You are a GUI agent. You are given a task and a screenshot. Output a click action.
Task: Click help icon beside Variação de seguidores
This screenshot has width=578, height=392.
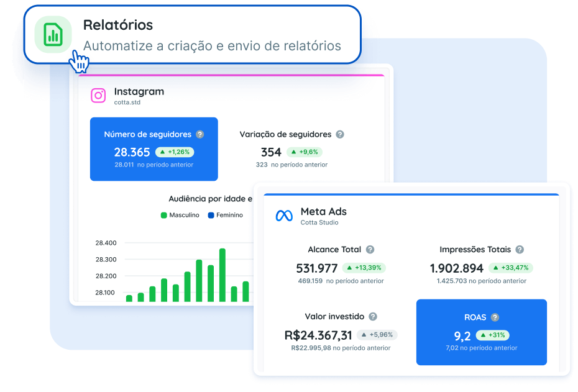[340, 134]
